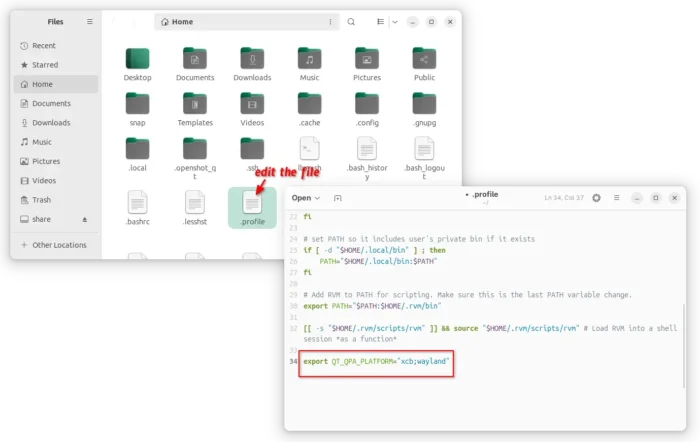This screenshot has width=700, height=442.
Task: Select Starred in the sidebar
Action: click(x=45, y=65)
